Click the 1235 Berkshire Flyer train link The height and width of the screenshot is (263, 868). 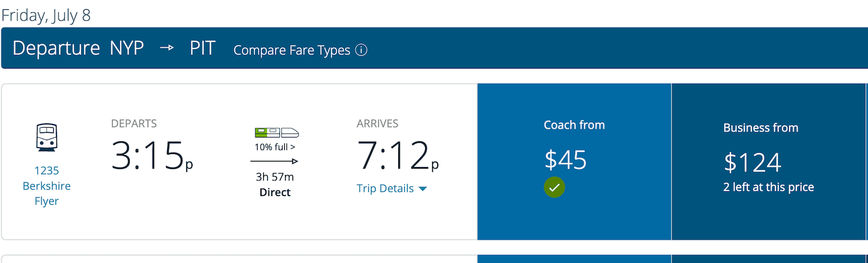(47, 186)
